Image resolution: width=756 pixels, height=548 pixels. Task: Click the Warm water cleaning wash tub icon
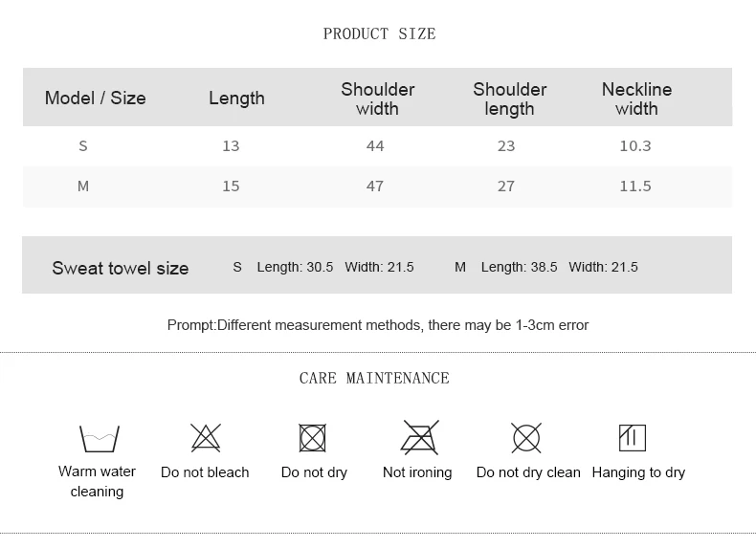[x=100, y=438]
